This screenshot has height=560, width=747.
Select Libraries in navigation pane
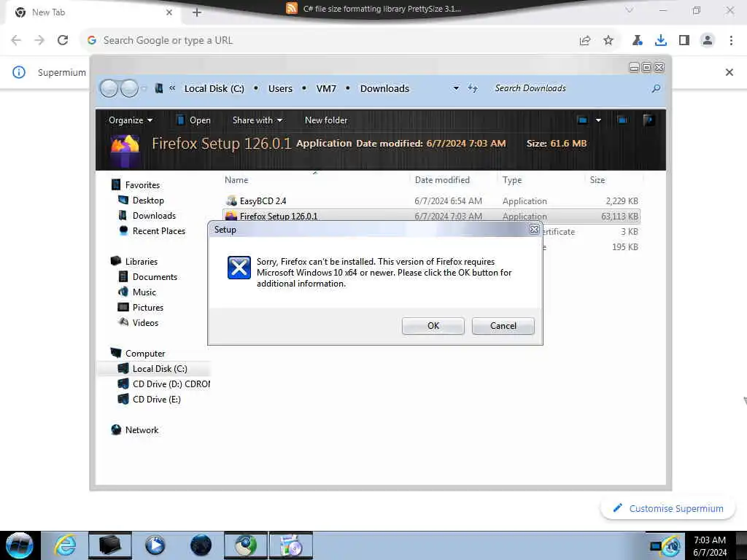141,262
